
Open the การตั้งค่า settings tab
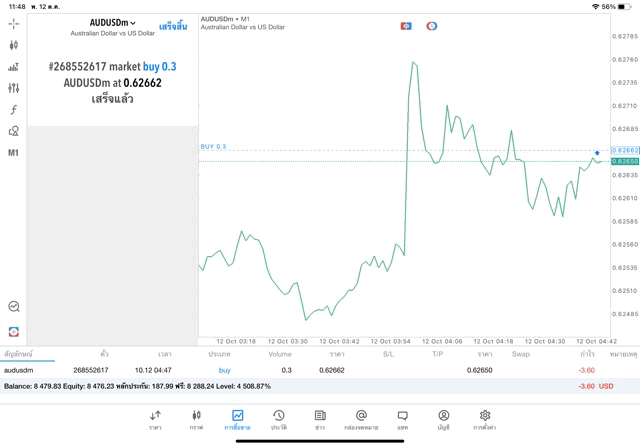485,420
